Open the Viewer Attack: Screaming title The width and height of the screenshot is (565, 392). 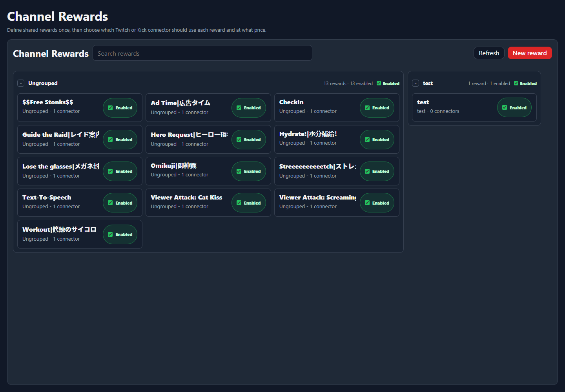(317, 197)
